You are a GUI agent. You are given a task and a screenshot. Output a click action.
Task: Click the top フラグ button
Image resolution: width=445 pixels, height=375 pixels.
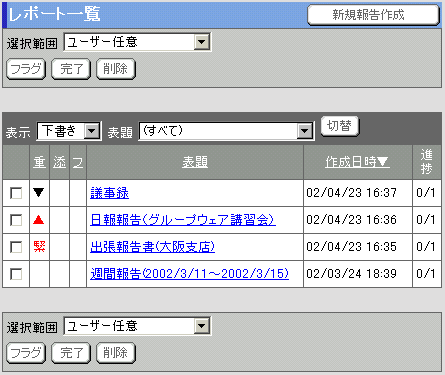click(x=26, y=69)
